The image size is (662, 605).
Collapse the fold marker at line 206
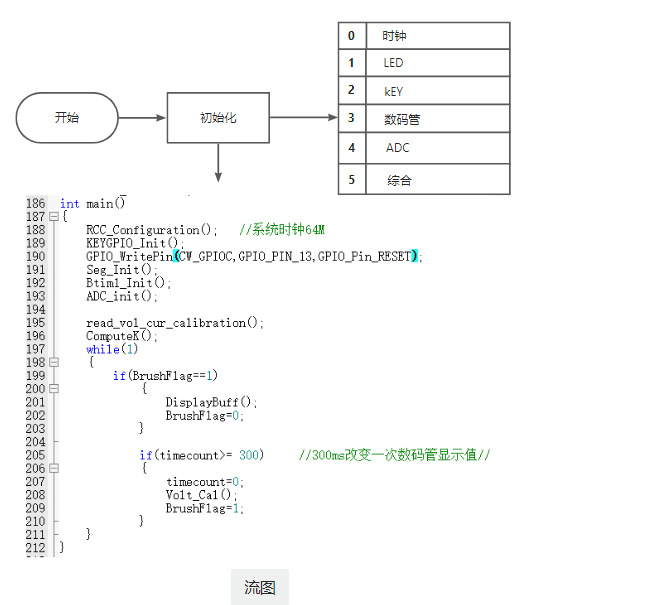54,468
